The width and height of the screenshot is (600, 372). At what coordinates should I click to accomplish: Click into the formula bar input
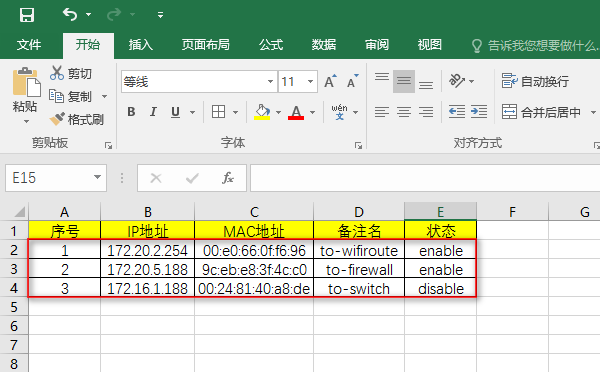425,178
